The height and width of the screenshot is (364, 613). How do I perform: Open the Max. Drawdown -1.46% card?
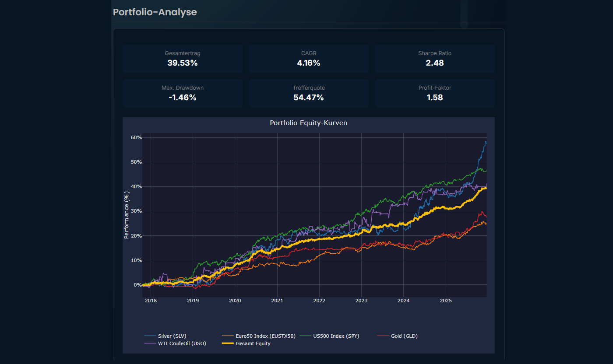click(x=183, y=93)
